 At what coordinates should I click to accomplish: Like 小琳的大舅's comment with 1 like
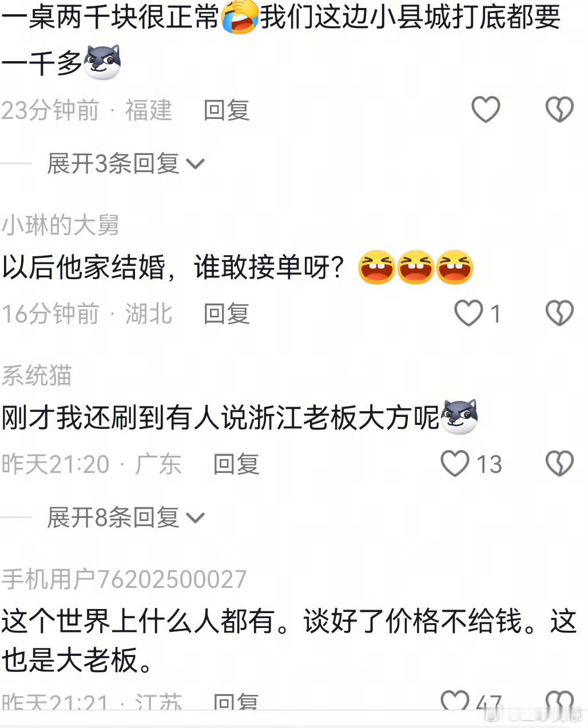468,313
